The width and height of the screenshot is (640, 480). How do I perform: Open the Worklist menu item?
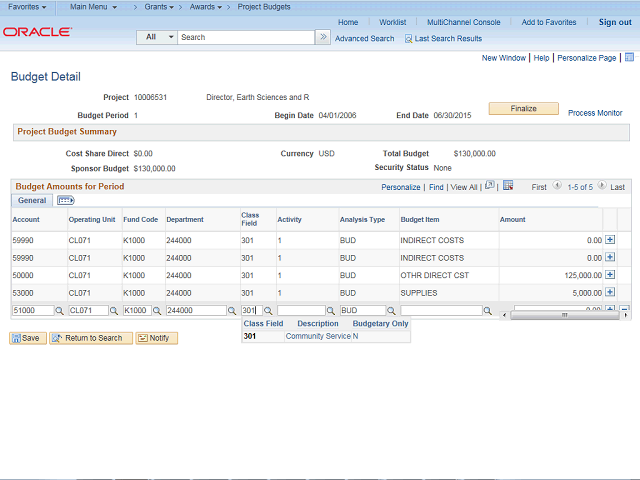click(392, 22)
